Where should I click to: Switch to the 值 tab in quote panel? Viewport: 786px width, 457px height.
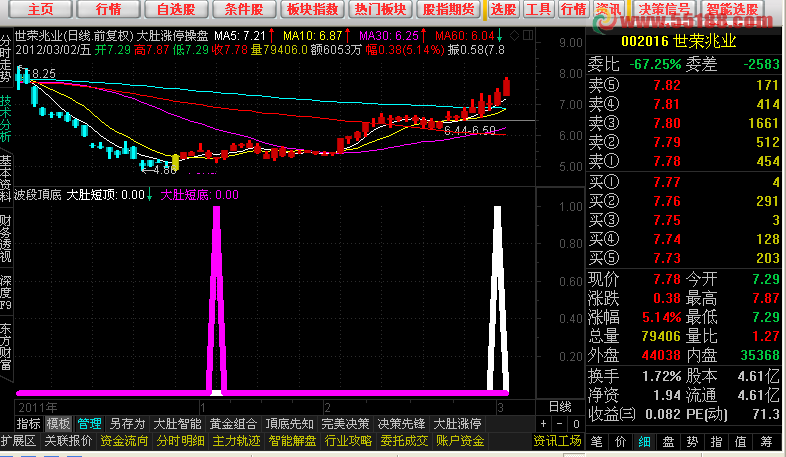click(x=741, y=441)
